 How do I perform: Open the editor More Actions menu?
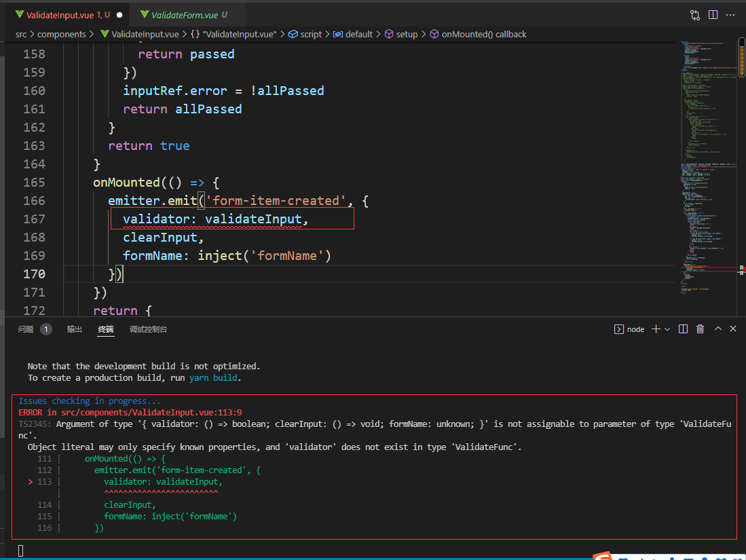[731, 14]
